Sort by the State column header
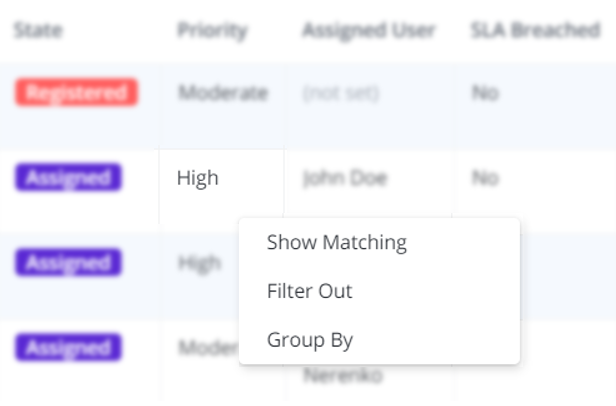This screenshot has height=406, width=616. coord(38,30)
